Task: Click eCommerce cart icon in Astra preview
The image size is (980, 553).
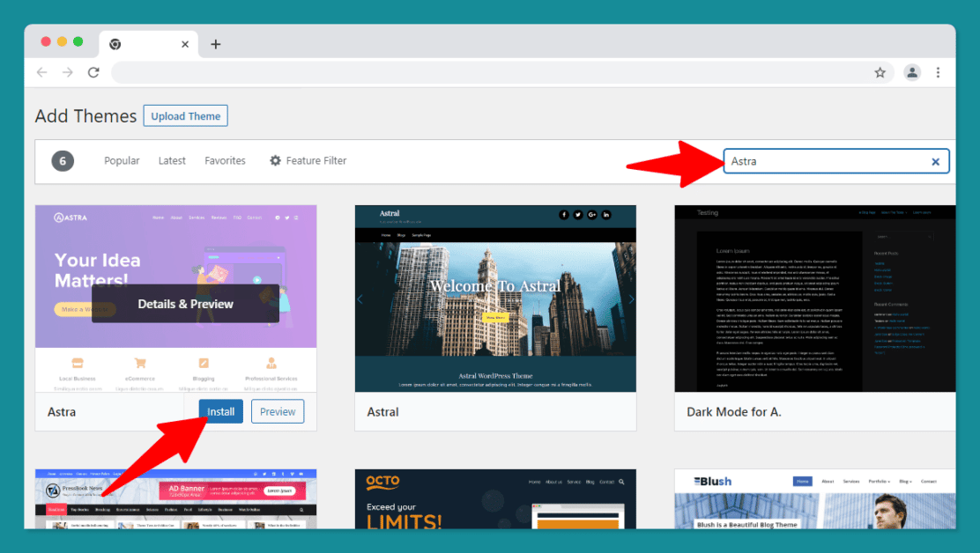Action: (x=140, y=363)
